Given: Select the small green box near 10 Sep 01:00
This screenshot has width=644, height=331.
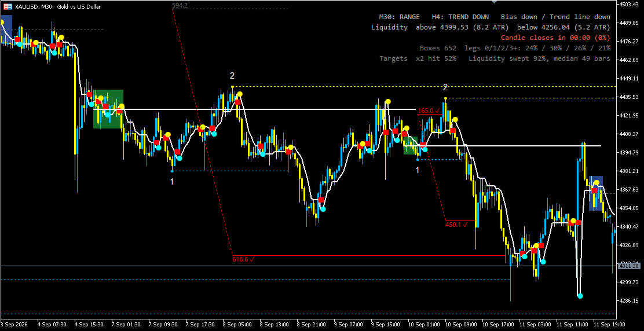Looking at the screenshot, I should pyautogui.click(x=411, y=146).
